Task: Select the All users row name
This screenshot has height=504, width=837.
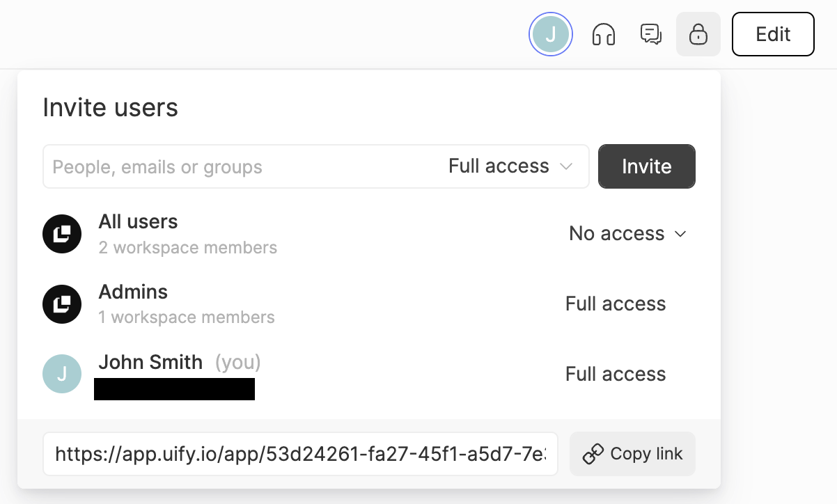Action: coord(138,222)
